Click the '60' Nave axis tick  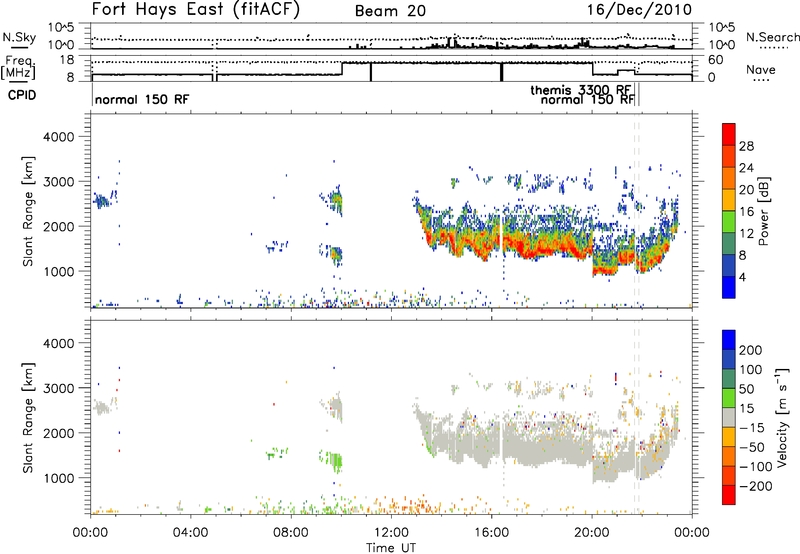(716, 60)
